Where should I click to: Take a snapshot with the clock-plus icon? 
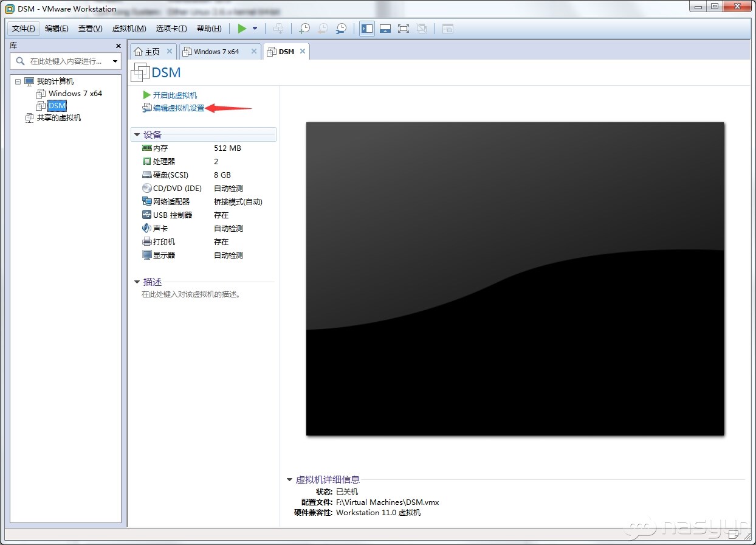coord(304,29)
